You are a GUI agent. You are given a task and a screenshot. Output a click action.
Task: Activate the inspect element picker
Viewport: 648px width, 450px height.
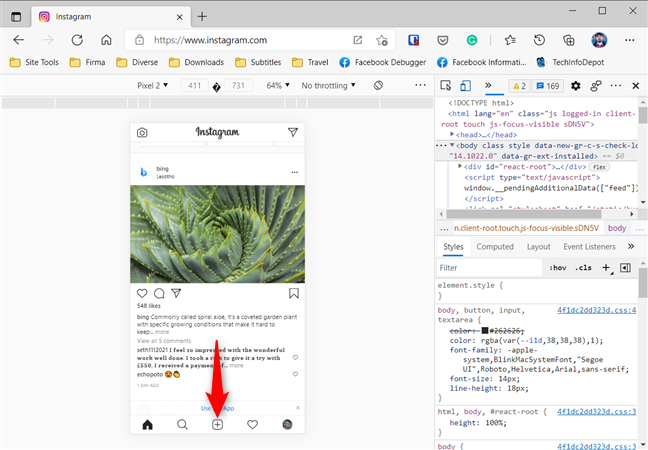click(x=446, y=86)
